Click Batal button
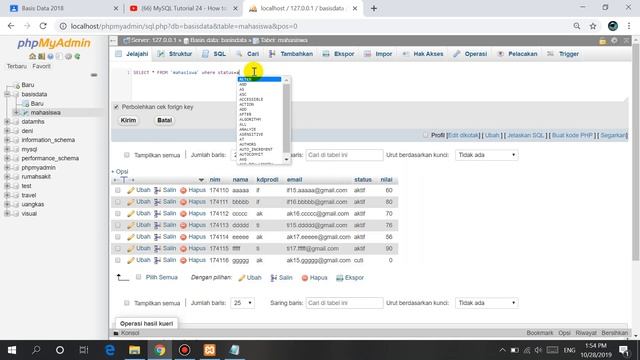The width and height of the screenshot is (640, 360). tap(164, 120)
